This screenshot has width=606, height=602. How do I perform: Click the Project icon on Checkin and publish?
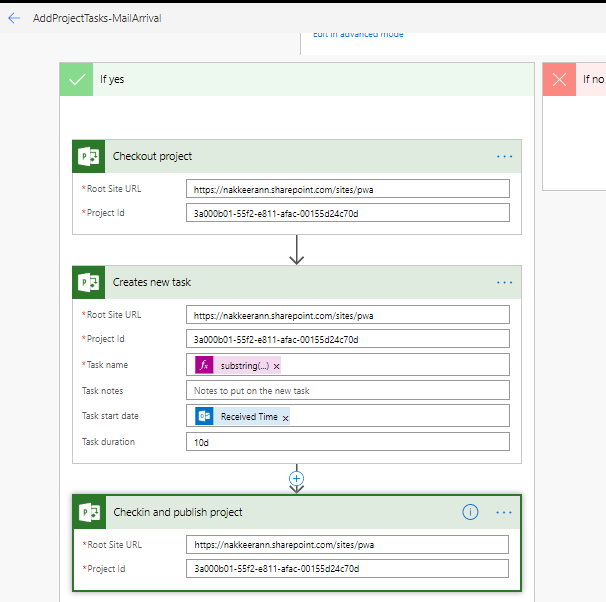(x=90, y=512)
